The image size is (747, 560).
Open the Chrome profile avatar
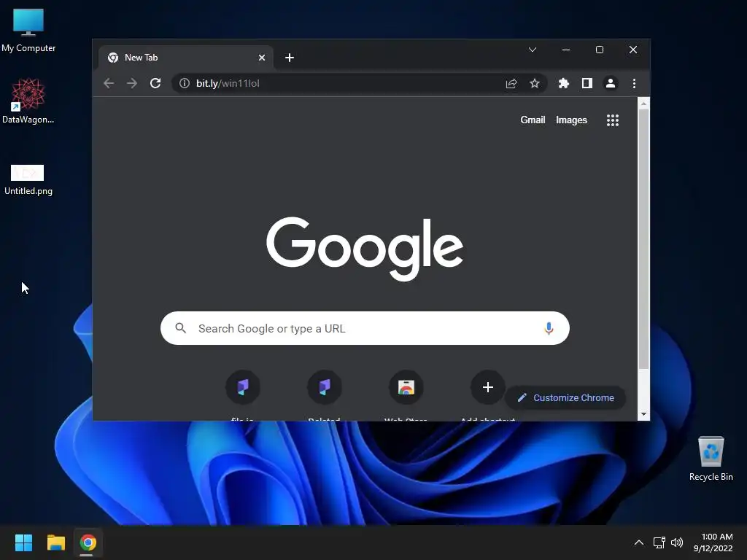611,83
